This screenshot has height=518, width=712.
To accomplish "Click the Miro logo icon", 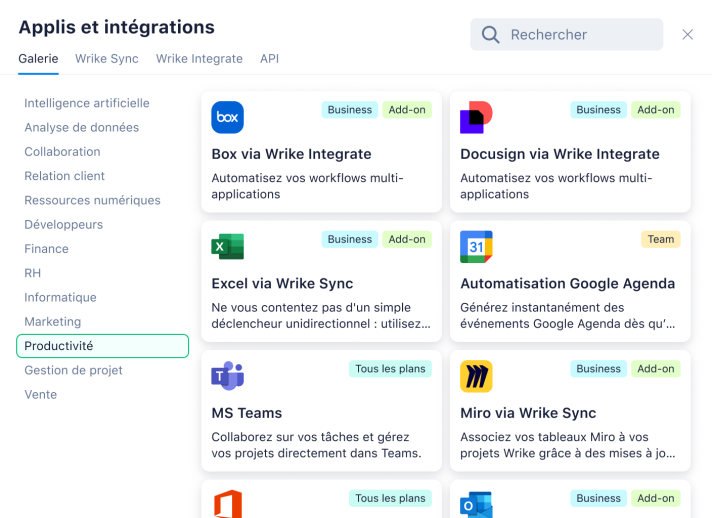I will (476, 376).
